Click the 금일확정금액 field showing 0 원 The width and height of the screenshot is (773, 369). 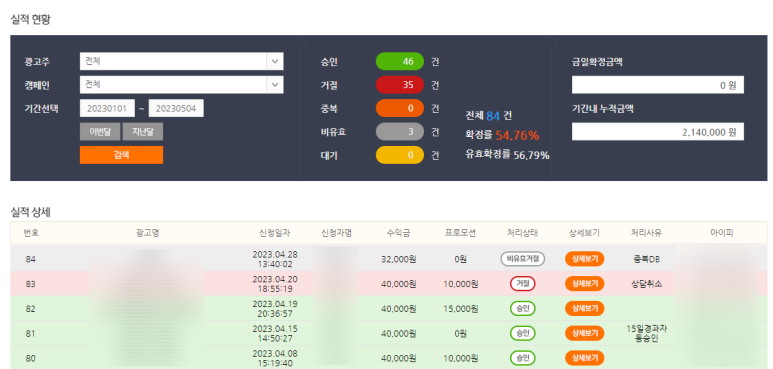point(658,85)
